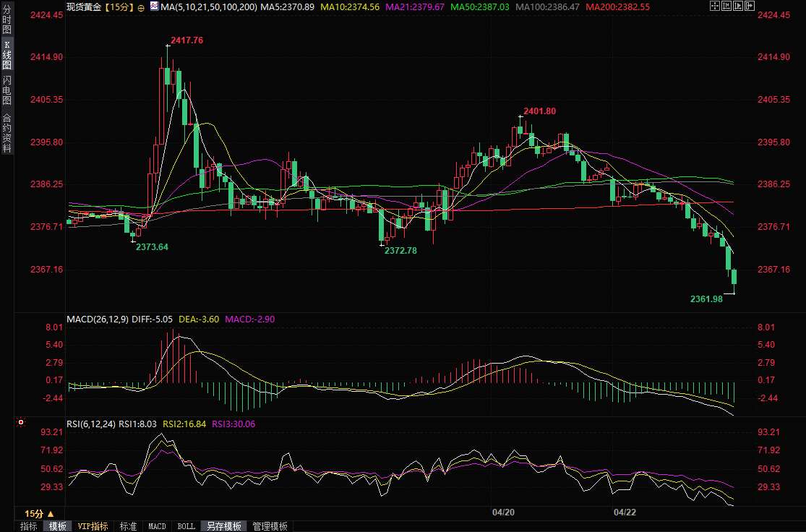
Task: Open 闪电图 from the left sidebar
Action: (x=7, y=90)
